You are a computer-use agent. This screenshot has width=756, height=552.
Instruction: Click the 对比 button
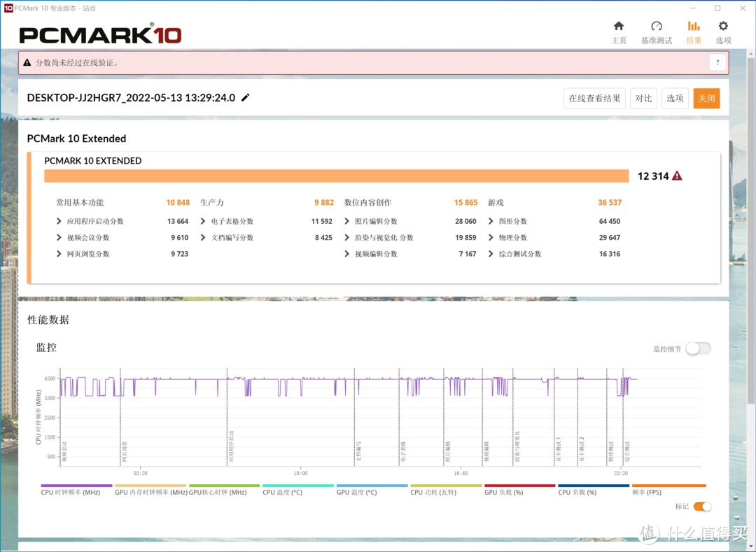click(643, 98)
